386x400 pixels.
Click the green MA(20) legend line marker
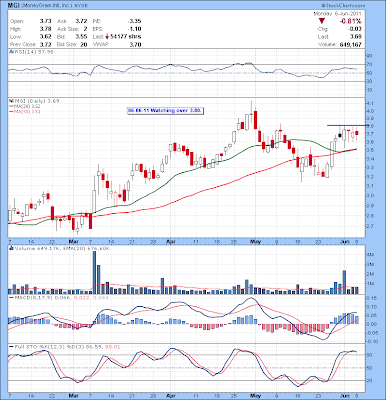pyautogui.click(x=10, y=106)
